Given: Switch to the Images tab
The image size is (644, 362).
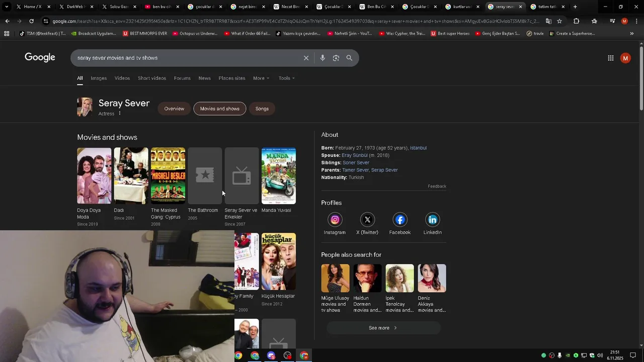Looking at the screenshot, I should point(99,78).
